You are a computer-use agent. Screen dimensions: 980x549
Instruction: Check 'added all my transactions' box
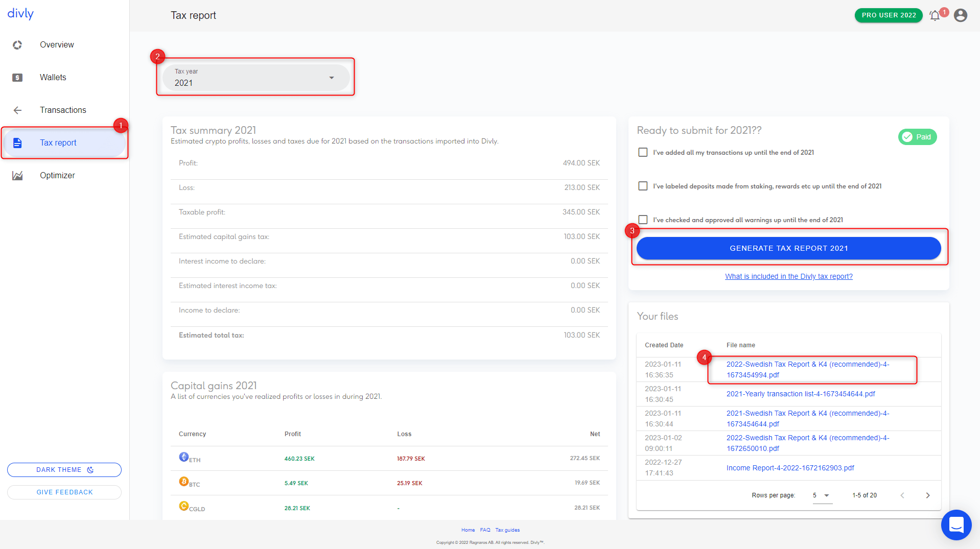coord(643,152)
